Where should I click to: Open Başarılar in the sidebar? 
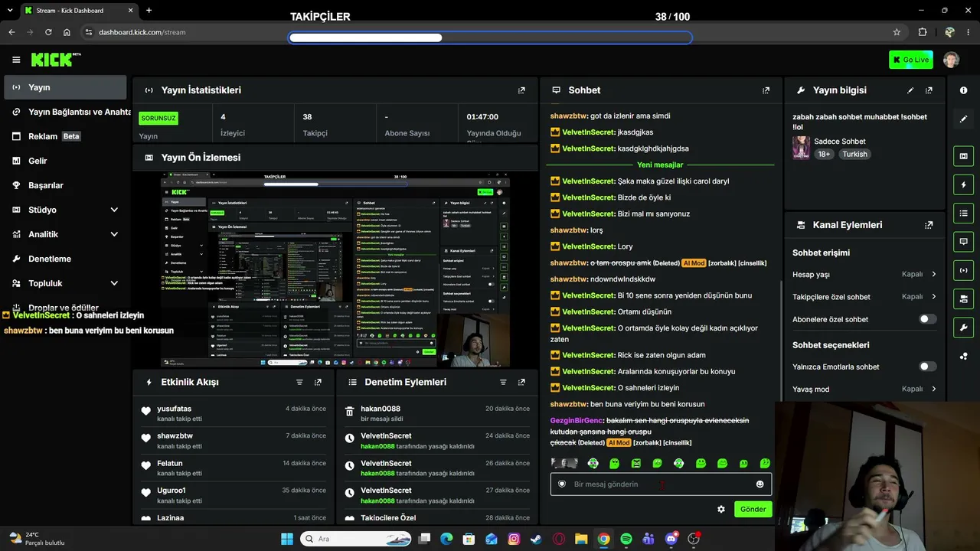tap(66, 185)
